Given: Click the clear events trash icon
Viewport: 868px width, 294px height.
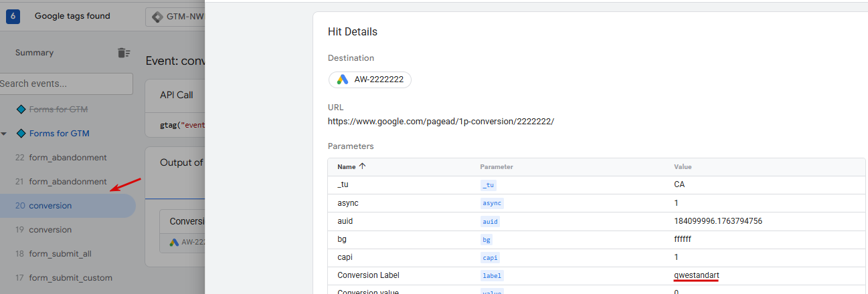Looking at the screenshot, I should pyautogui.click(x=124, y=53).
